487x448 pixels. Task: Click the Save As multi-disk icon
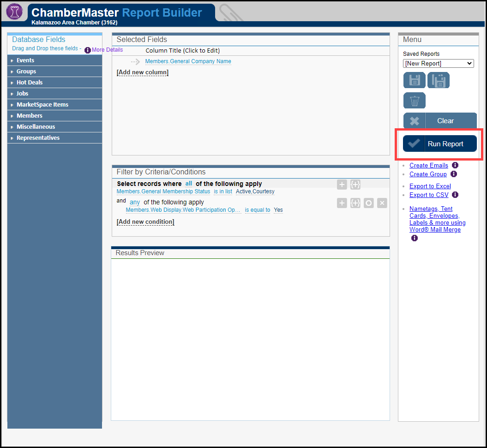coord(438,80)
